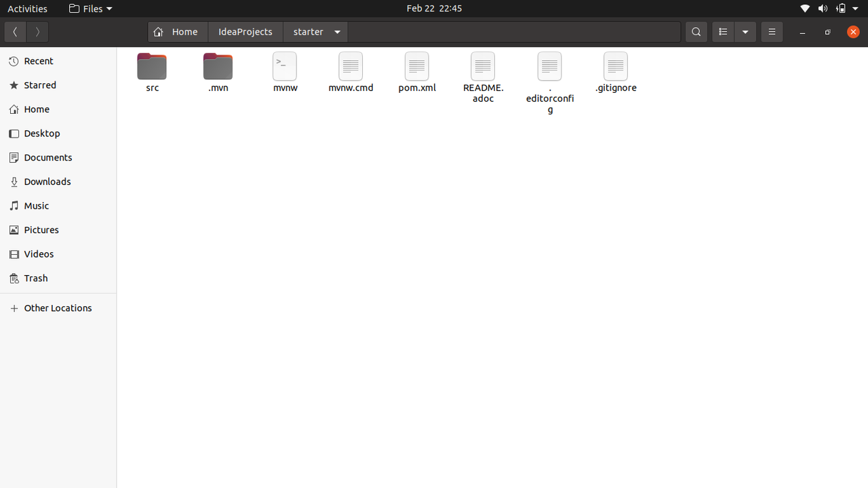Open the view options dropdown

[x=745, y=31]
